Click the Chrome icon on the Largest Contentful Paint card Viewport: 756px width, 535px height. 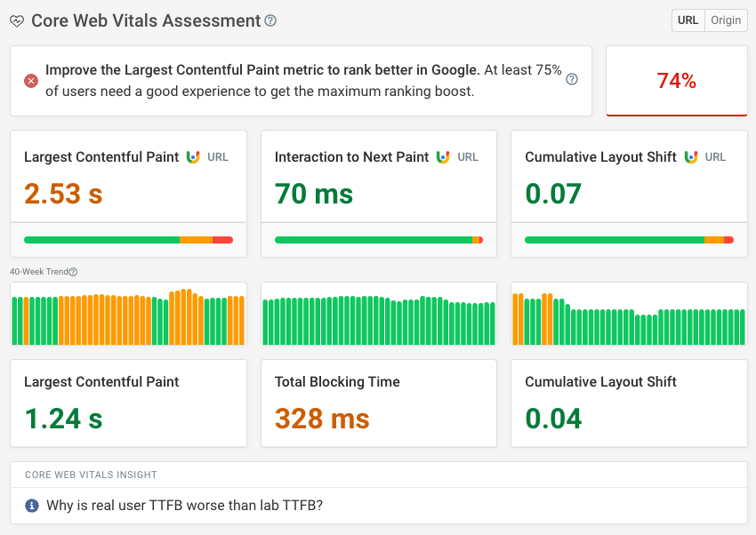pyautogui.click(x=195, y=156)
